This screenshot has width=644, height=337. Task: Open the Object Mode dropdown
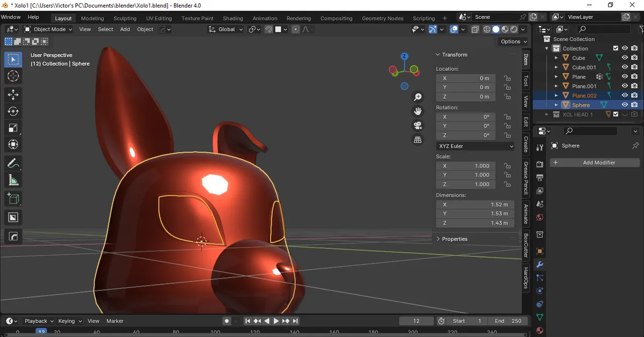pyautogui.click(x=48, y=29)
